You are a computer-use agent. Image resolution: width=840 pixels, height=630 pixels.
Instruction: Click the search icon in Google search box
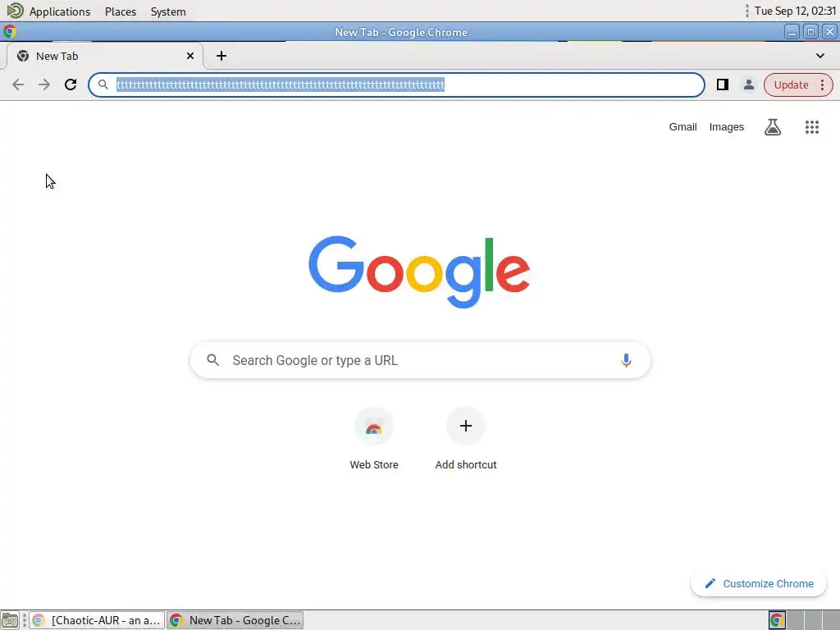[x=212, y=361]
